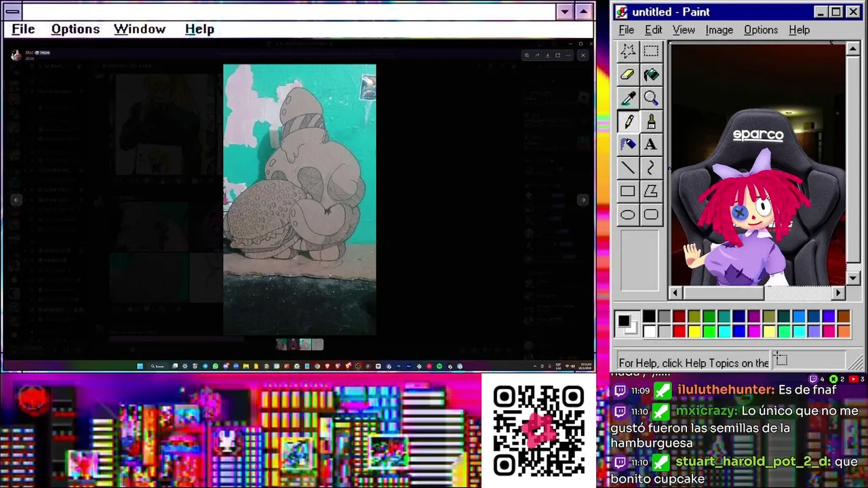
Task: Click username mxicrazy in chat
Action: tap(707, 411)
